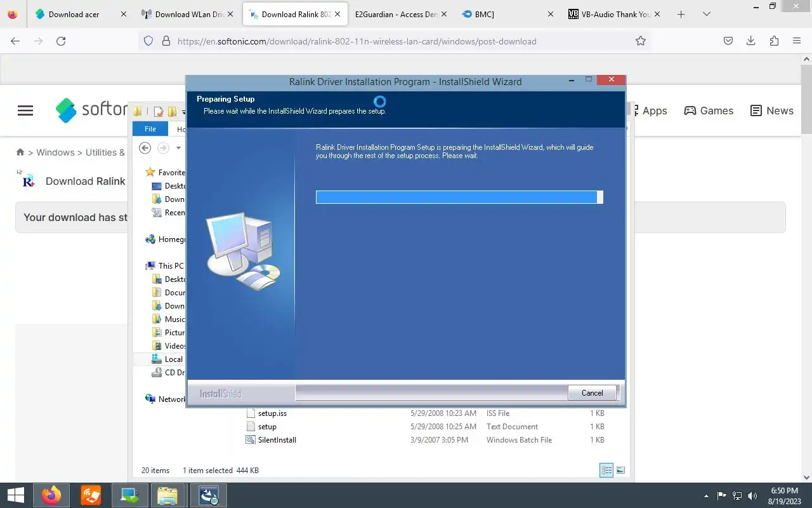Open Recent places in Explorer sidebar
Screen dimensions: 812x508
[169, 213]
